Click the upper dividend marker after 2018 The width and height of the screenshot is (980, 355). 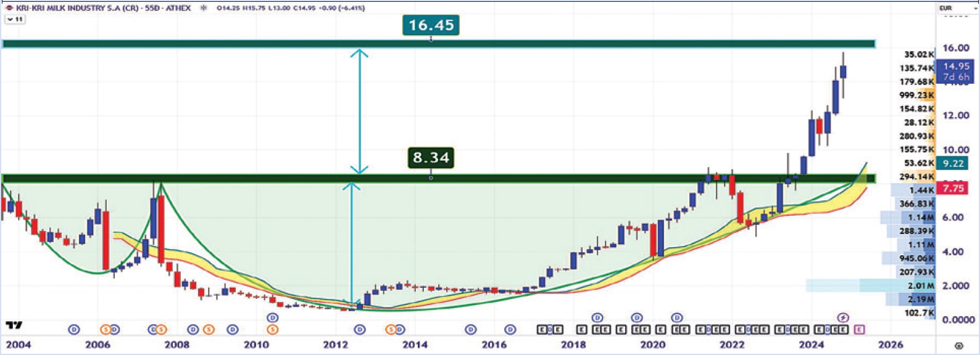[597, 317]
